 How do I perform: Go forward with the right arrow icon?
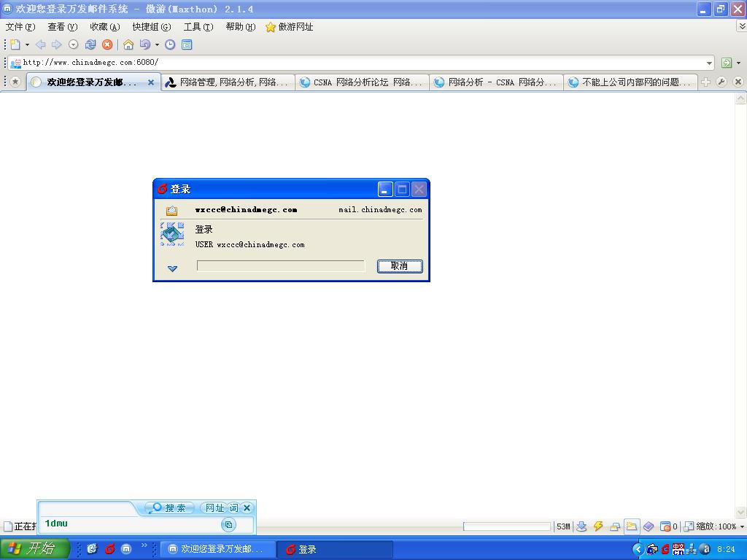click(x=57, y=44)
